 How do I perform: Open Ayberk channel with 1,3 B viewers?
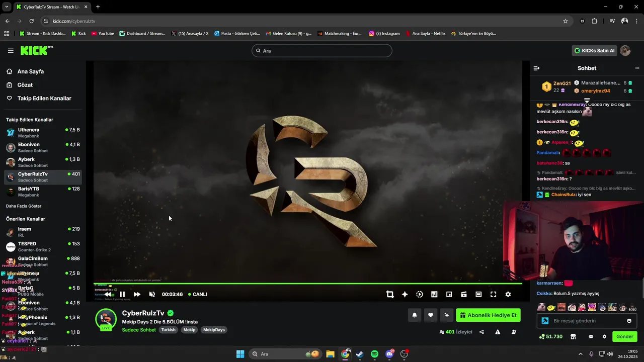pos(43,162)
